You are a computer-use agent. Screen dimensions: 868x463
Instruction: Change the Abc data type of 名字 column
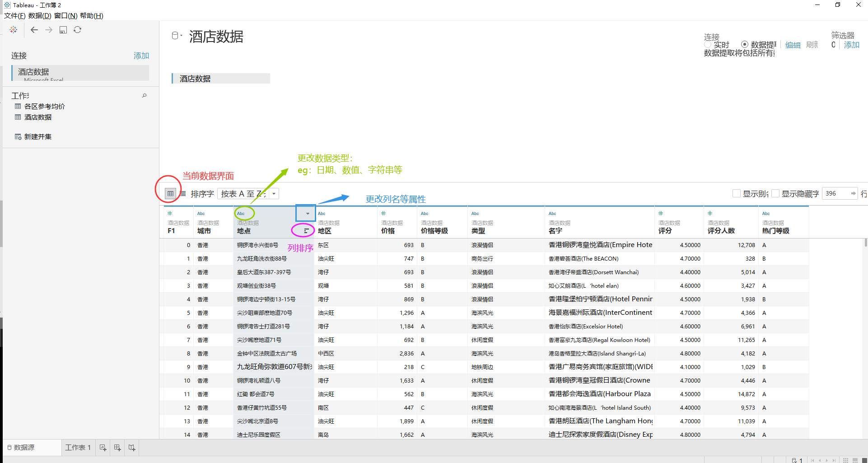(x=552, y=213)
